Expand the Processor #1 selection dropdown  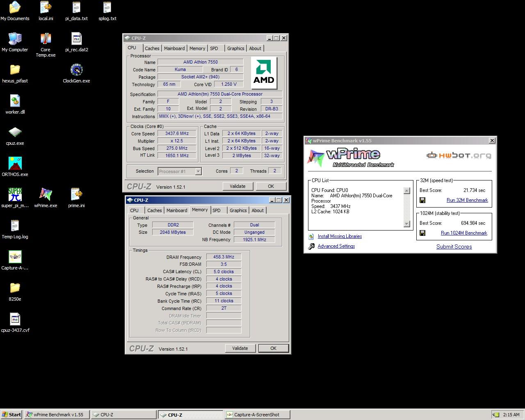(198, 171)
